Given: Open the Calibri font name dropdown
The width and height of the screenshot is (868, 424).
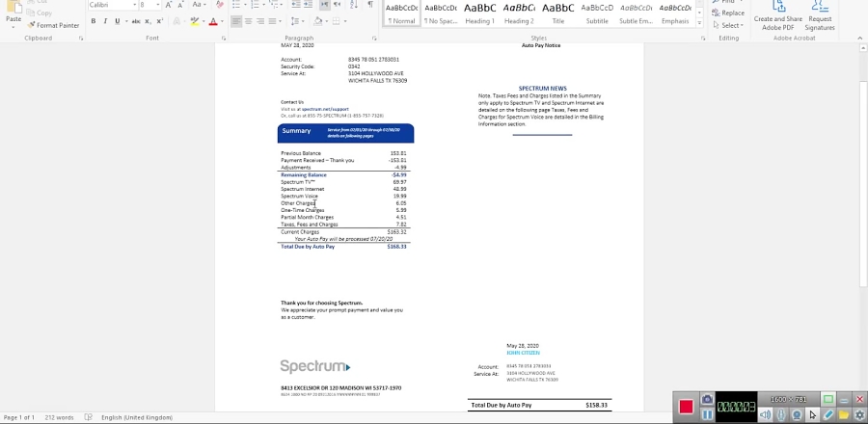Looking at the screenshot, I should click(134, 5).
